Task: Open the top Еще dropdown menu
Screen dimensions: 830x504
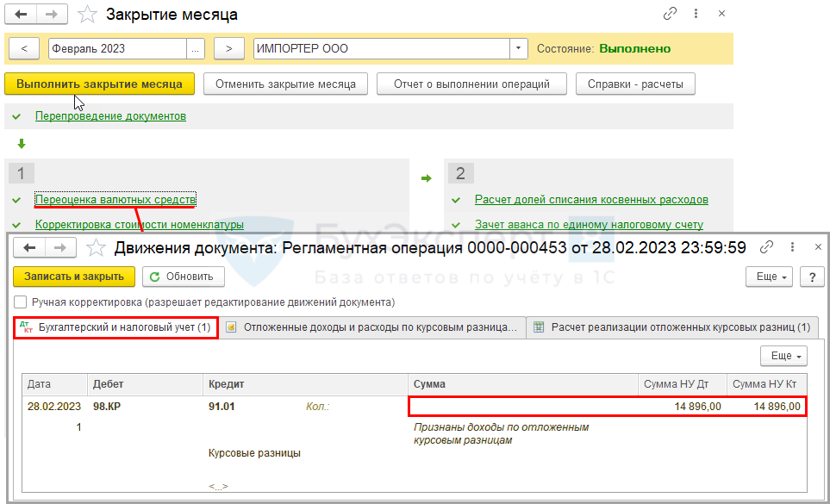Action: pyautogui.click(x=769, y=277)
